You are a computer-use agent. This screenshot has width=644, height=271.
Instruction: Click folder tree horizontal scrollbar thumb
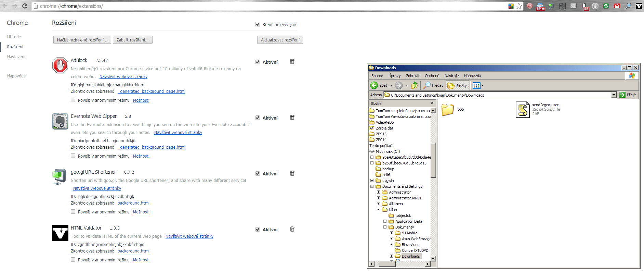click(387, 264)
